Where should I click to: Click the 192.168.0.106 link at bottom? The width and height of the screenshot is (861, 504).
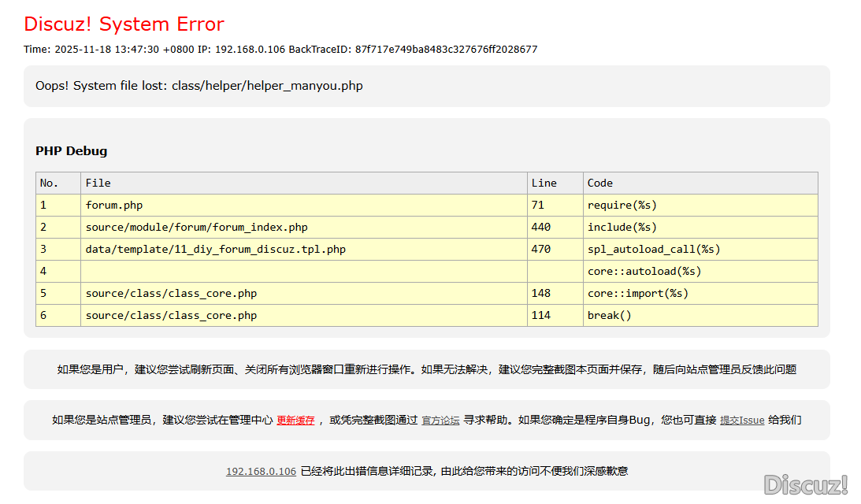[x=261, y=472]
